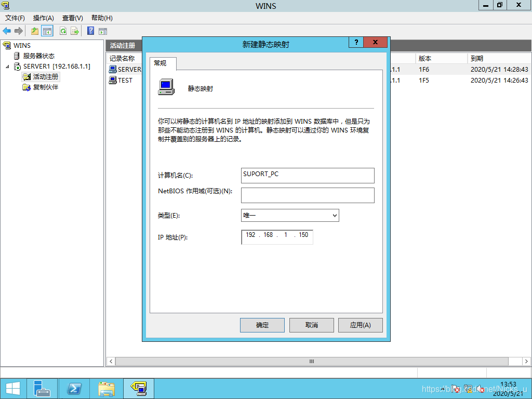The width and height of the screenshot is (532, 399).
Task: Collapse the SERVER1 tree node
Action: tap(7, 66)
